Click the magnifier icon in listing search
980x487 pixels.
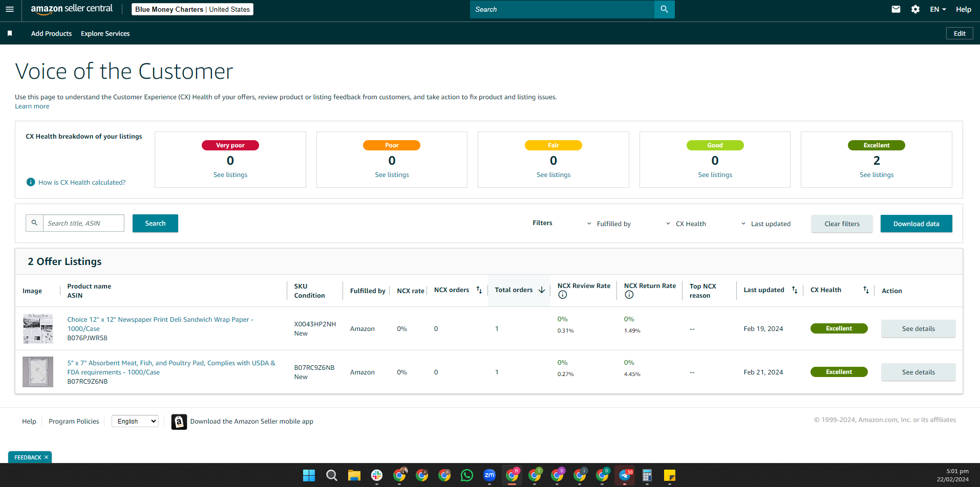(x=34, y=223)
